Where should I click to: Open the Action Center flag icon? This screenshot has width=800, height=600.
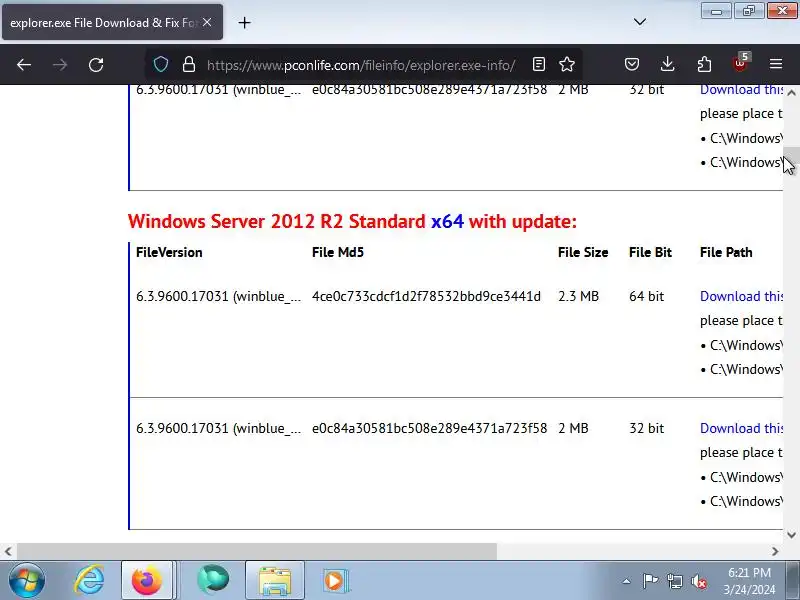coord(650,581)
